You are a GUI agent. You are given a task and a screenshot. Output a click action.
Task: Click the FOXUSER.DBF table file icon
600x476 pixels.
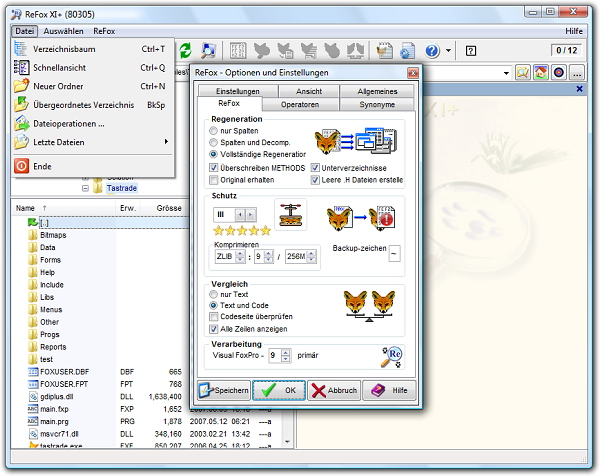[33, 372]
